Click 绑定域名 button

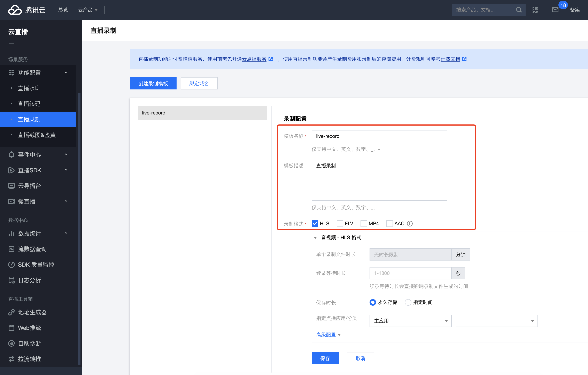(199, 83)
